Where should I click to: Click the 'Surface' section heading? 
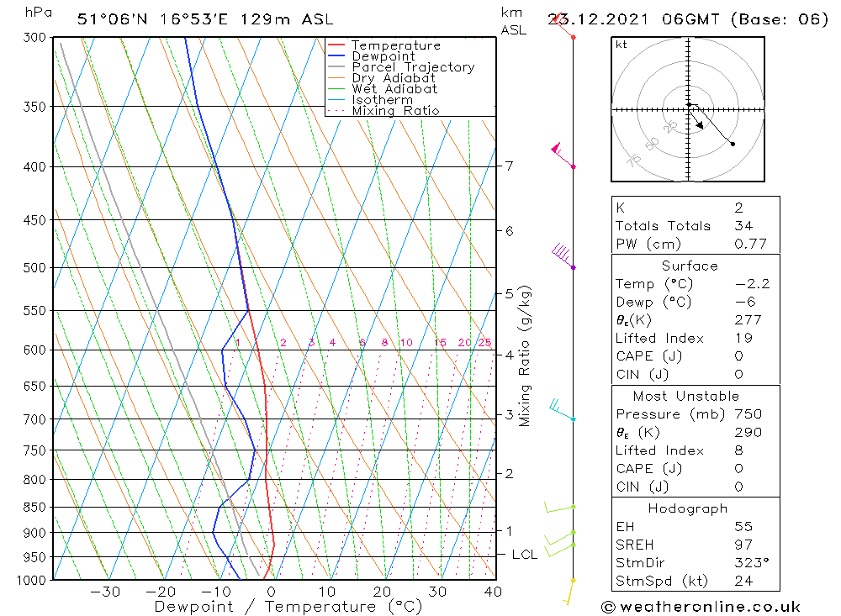point(690,266)
